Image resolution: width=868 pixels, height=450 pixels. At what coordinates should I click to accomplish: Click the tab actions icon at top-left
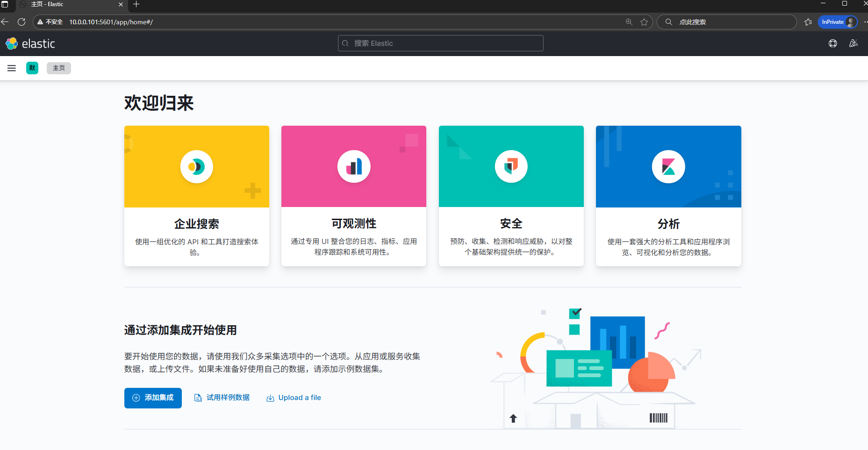5,4
